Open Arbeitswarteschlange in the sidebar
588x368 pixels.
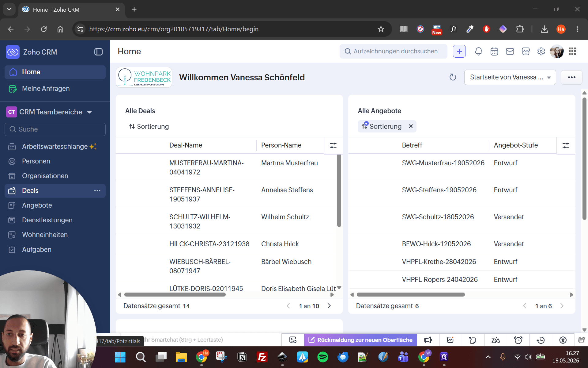[55, 147]
